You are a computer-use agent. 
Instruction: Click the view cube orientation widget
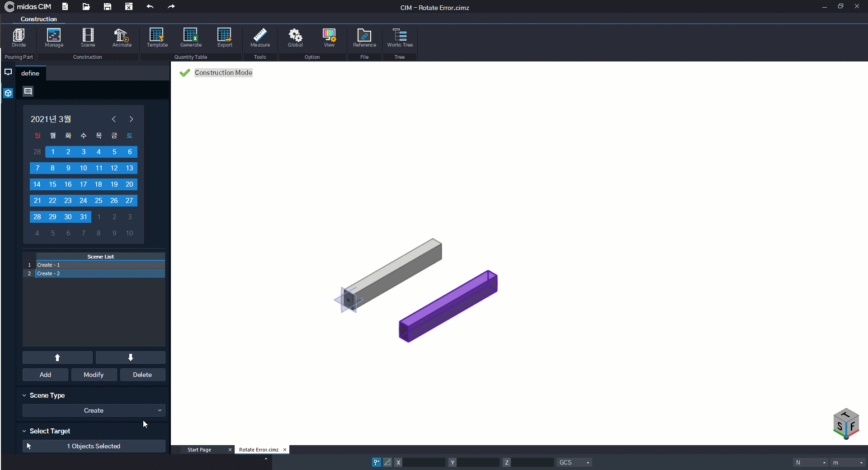point(846,423)
